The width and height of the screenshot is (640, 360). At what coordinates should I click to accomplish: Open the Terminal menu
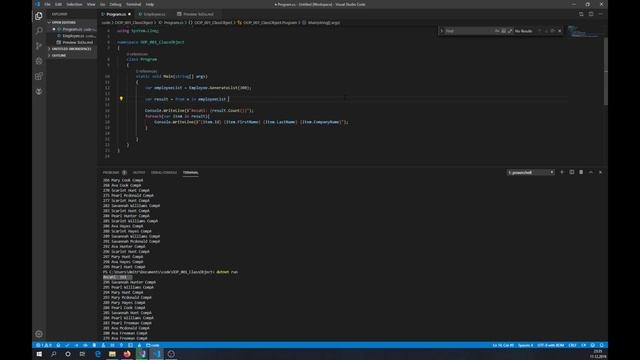(x=133, y=4)
